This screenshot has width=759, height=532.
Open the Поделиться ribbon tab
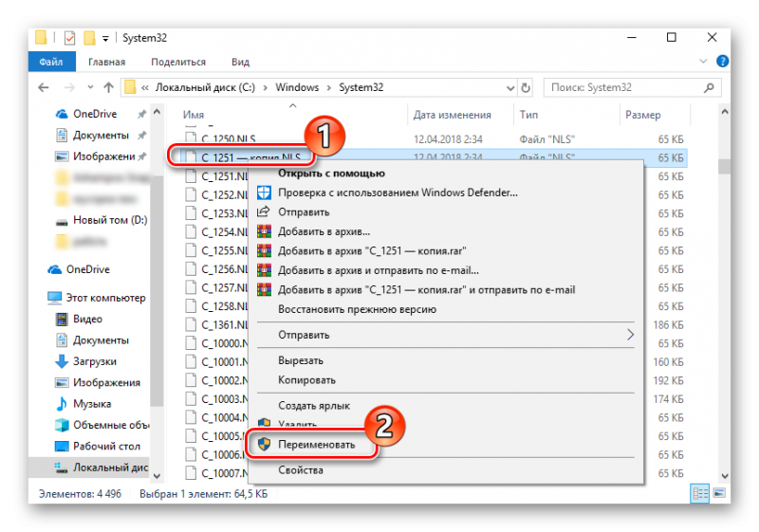178,62
